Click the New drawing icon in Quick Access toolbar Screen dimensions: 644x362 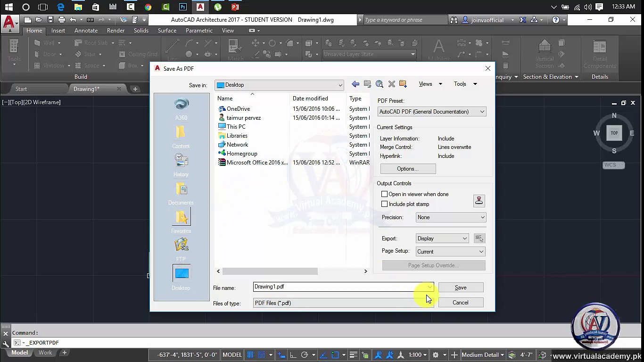[x=28, y=20]
